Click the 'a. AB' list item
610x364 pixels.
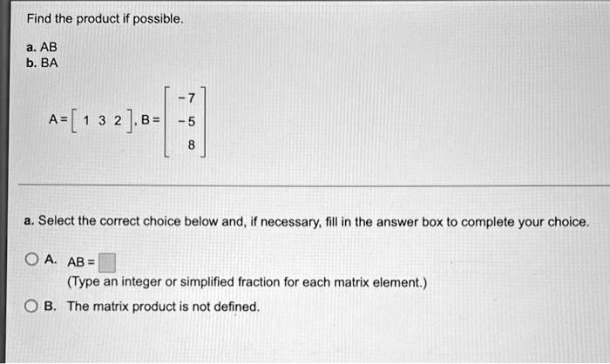tap(42, 47)
